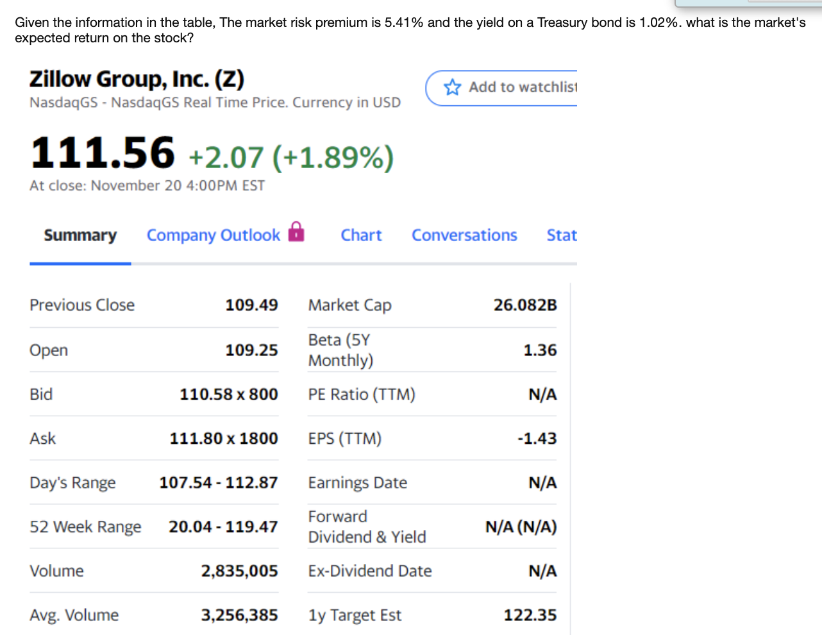Click the Bid value 110.58 x 800

pyautogui.click(x=229, y=394)
